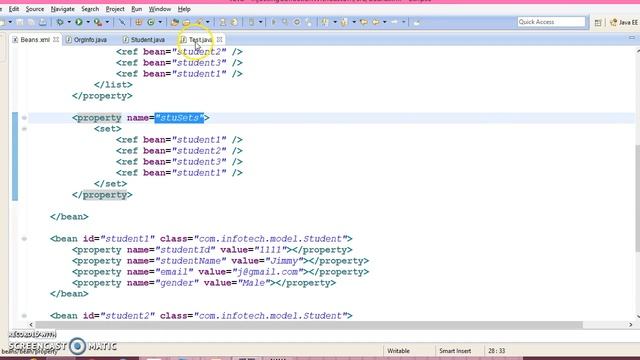Click the Run External Tools icon
Image resolution: width=640 pixels, height=360 pixels.
(x=98, y=22)
